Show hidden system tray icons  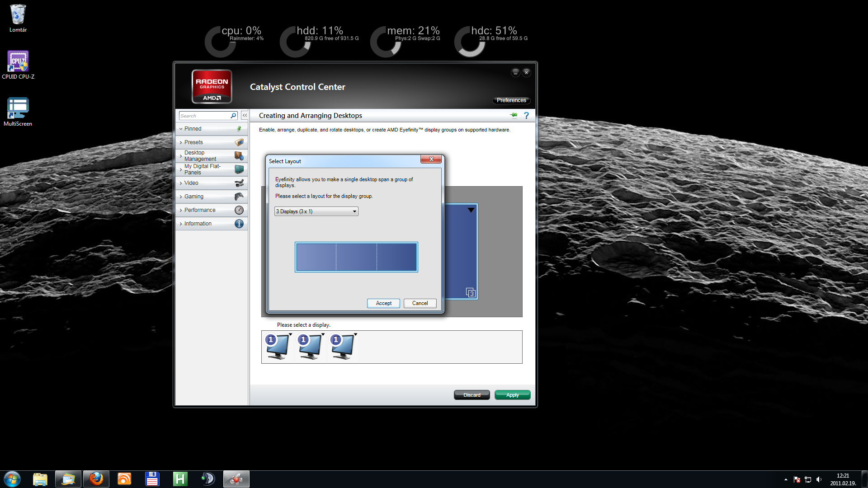[786, 479]
